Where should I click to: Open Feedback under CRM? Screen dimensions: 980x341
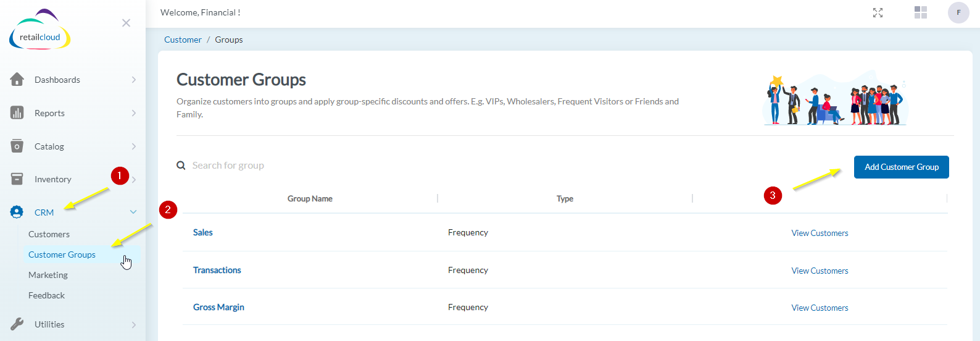point(46,295)
